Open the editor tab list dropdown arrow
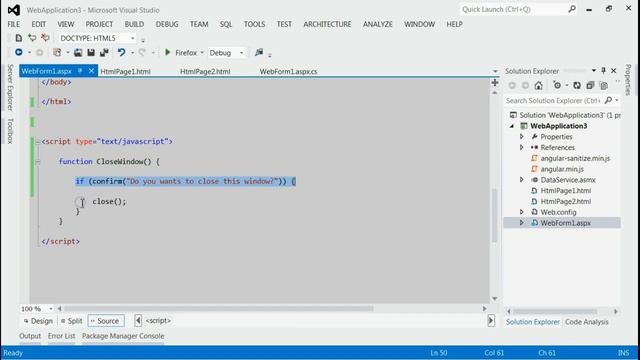The width and height of the screenshot is (640, 360). point(495,71)
